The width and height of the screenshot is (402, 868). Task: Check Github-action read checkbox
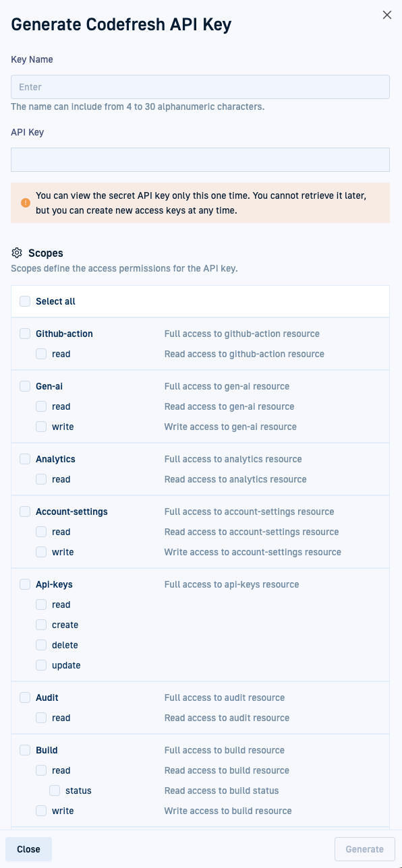coord(41,354)
